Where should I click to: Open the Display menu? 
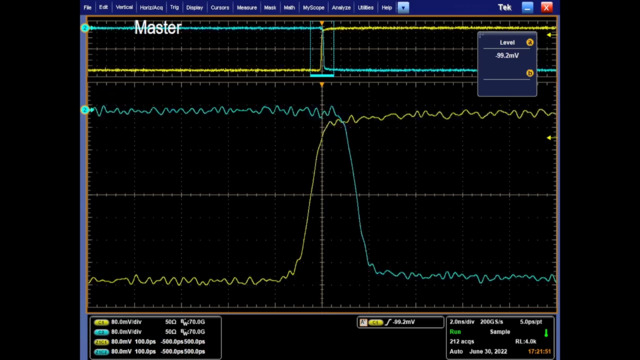point(194,7)
